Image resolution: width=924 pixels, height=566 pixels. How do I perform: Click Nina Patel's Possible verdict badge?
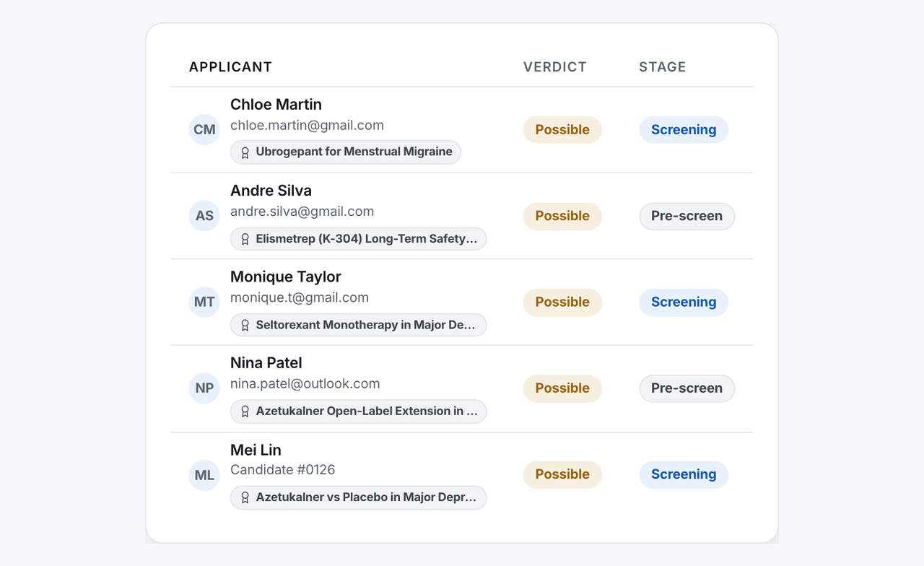click(562, 388)
